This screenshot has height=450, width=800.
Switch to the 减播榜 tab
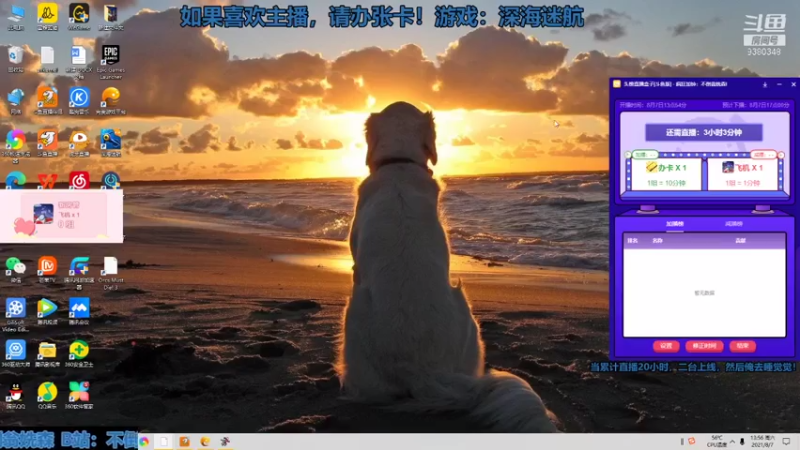click(x=734, y=223)
